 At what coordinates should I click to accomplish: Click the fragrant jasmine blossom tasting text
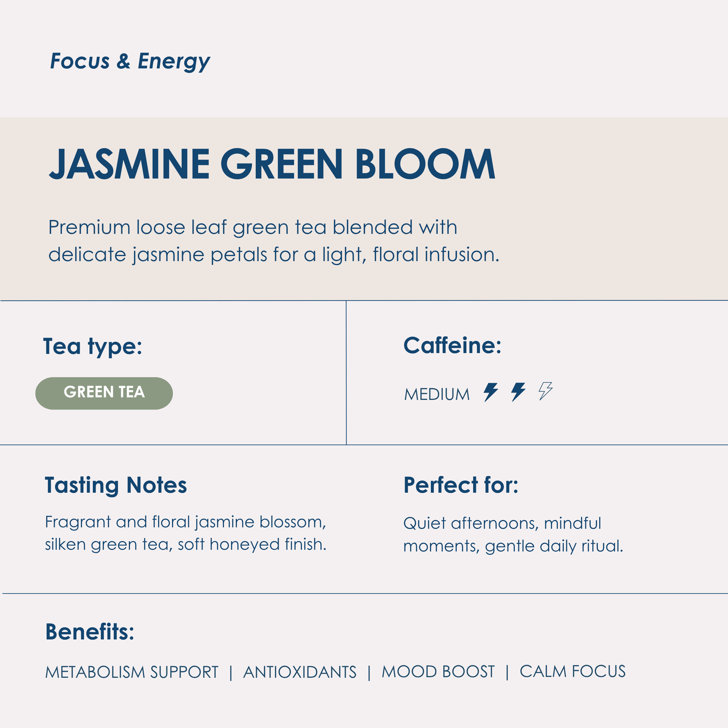click(185, 533)
